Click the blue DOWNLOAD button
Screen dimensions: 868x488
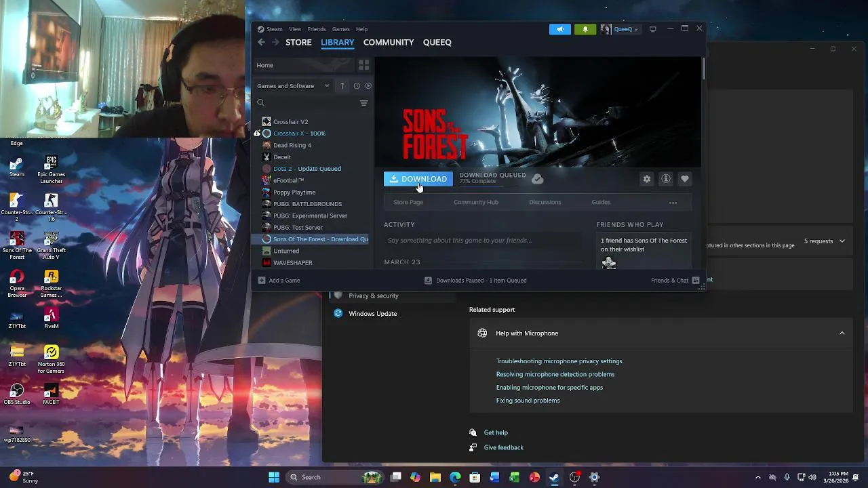418,179
